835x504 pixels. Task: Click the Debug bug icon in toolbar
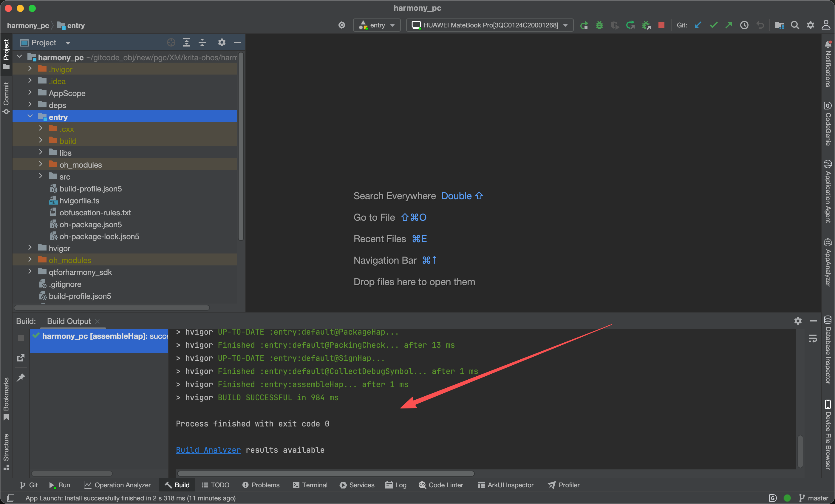[x=599, y=25]
